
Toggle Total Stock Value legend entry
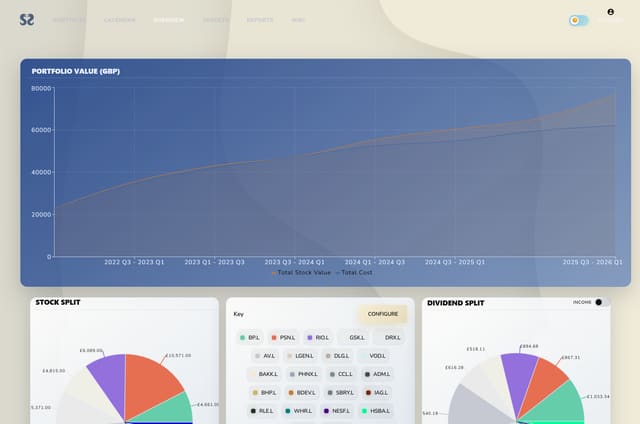click(301, 273)
